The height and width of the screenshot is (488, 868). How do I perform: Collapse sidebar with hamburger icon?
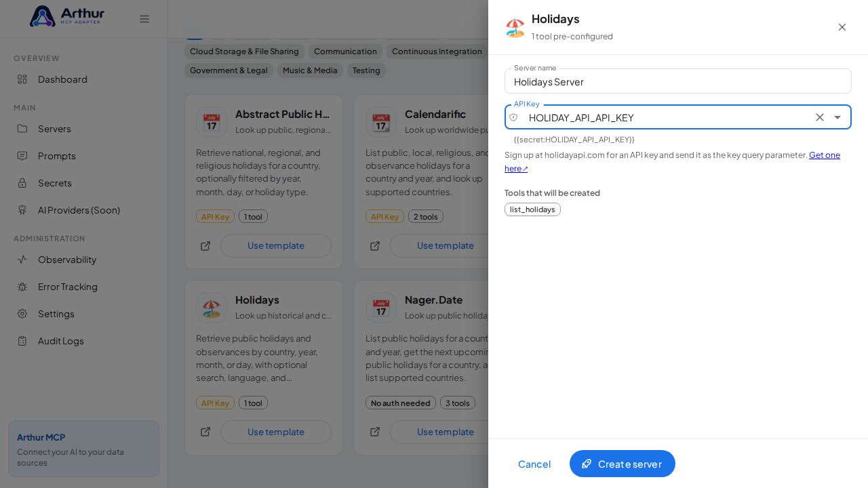[144, 19]
